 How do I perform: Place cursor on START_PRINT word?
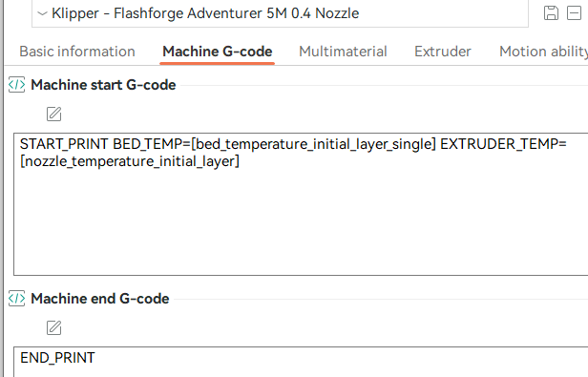pyautogui.click(x=64, y=144)
